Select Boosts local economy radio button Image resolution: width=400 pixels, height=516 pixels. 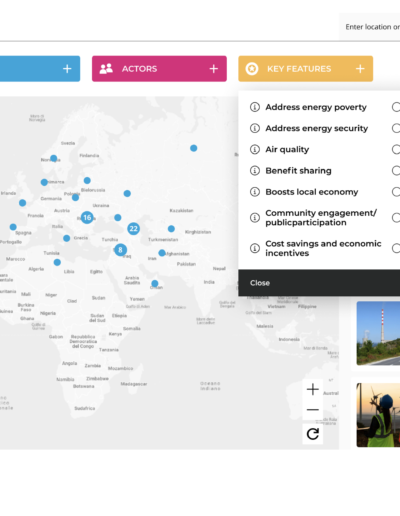(x=396, y=192)
